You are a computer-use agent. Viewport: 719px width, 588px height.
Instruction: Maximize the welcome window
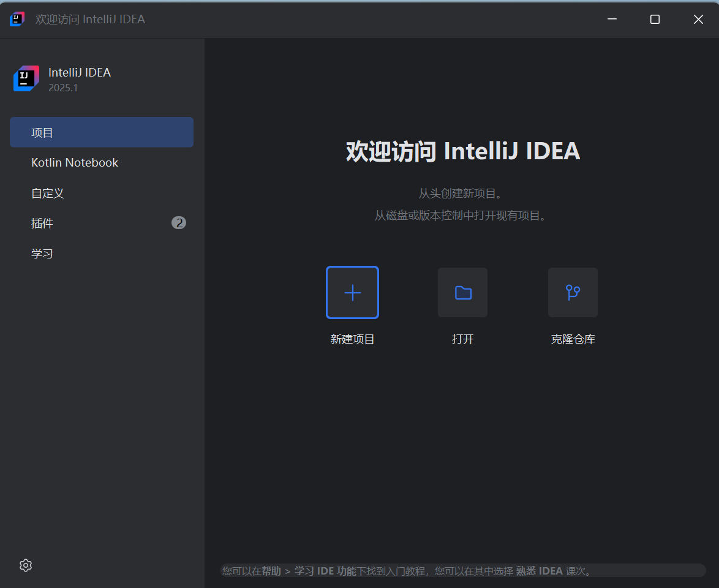tap(655, 19)
